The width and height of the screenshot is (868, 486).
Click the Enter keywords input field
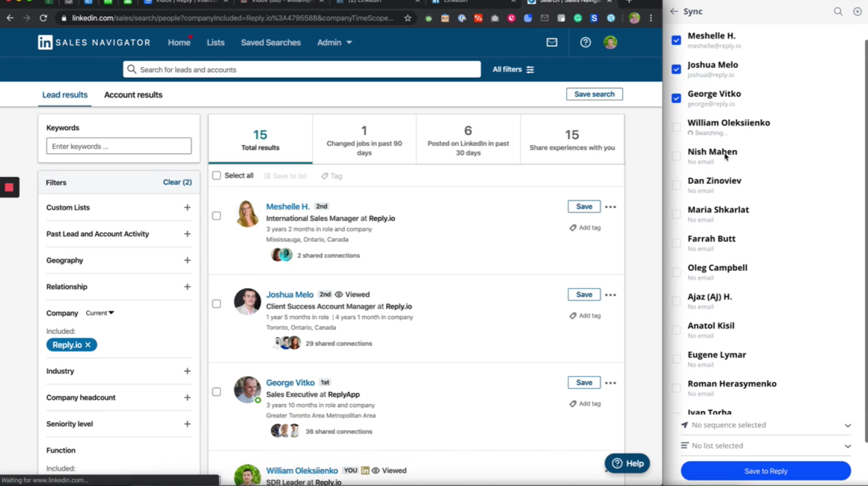[x=119, y=146]
